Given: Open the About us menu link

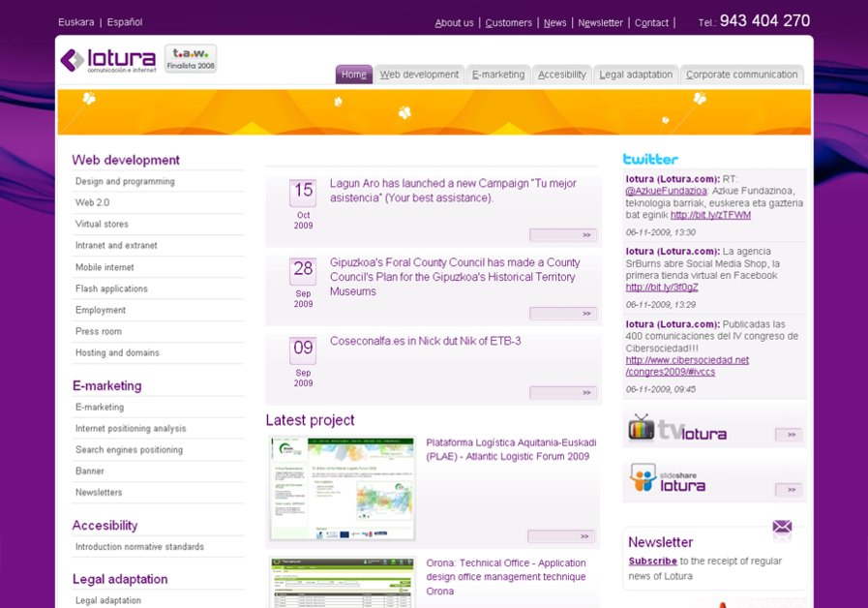Looking at the screenshot, I should [454, 22].
